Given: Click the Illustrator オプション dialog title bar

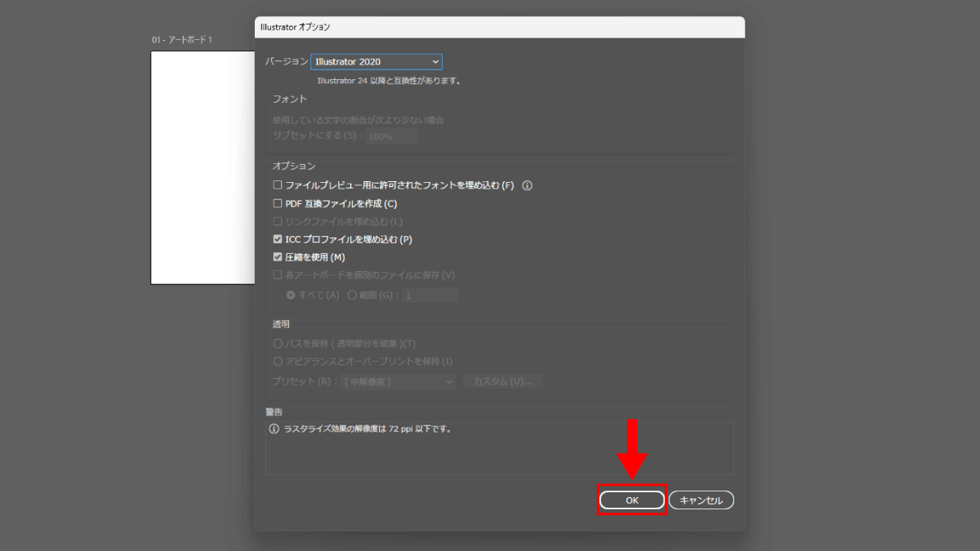Looking at the screenshot, I should tap(500, 27).
